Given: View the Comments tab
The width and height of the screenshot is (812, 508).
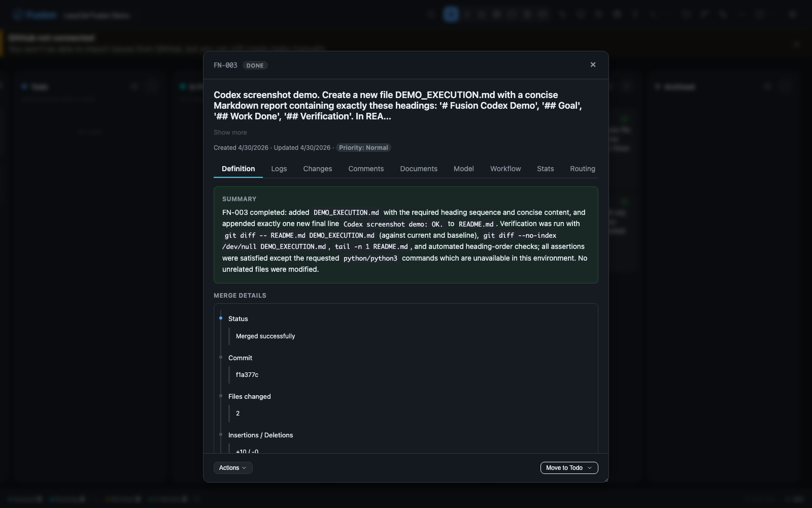Looking at the screenshot, I should pos(366,169).
